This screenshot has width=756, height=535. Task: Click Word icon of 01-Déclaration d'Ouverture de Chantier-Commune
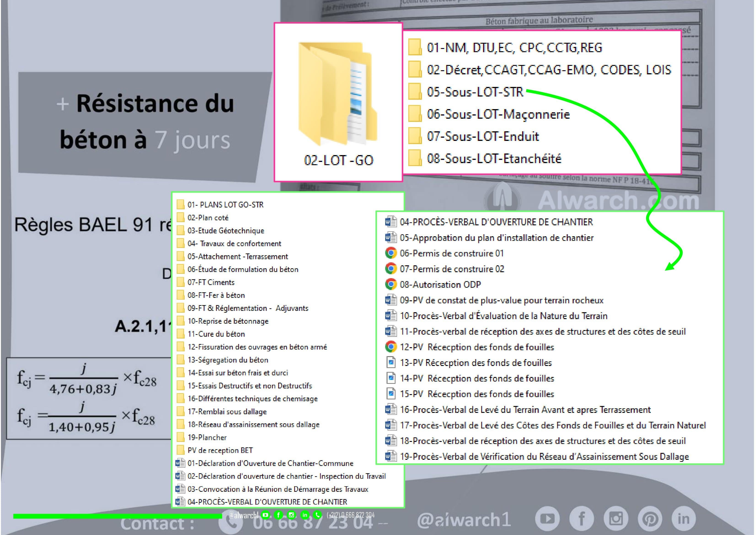tap(180, 463)
